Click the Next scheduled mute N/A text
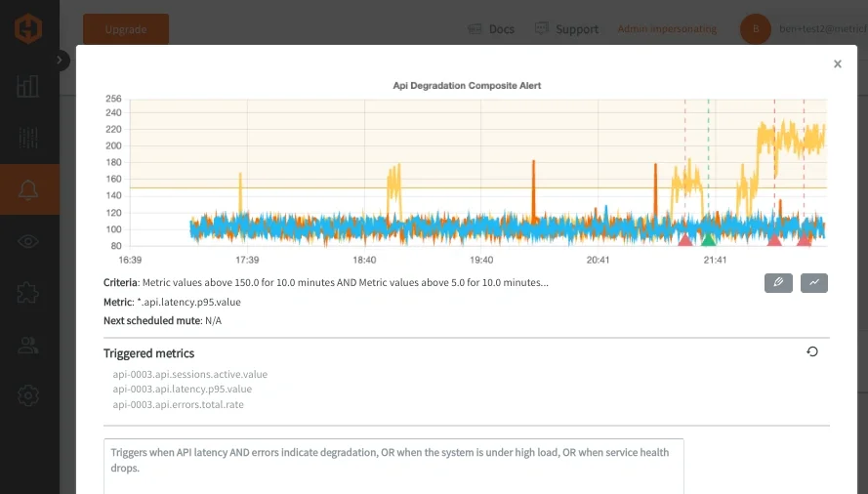The image size is (868, 494). pos(162,320)
